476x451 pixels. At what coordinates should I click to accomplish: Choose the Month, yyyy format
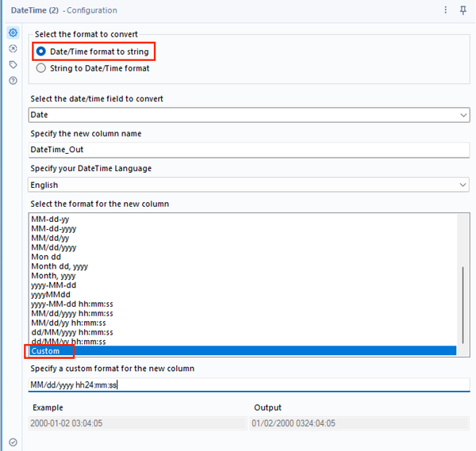[243, 276]
